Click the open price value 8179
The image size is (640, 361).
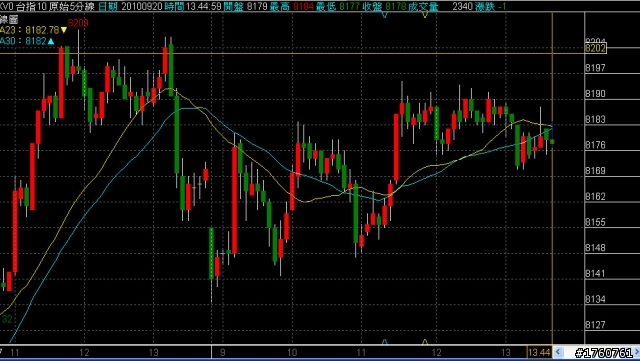(x=257, y=7)
